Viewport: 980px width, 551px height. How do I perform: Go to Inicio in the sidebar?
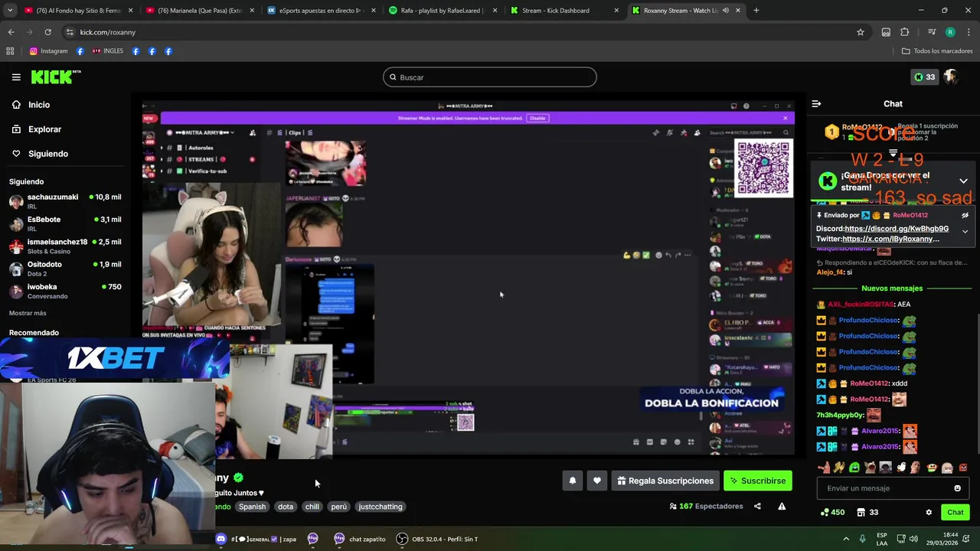click(39, 105)
